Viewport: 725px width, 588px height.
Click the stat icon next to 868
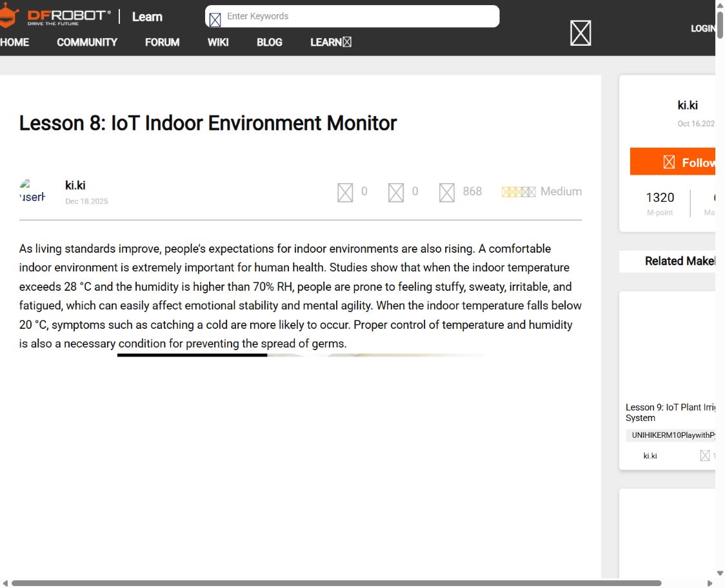446,193
